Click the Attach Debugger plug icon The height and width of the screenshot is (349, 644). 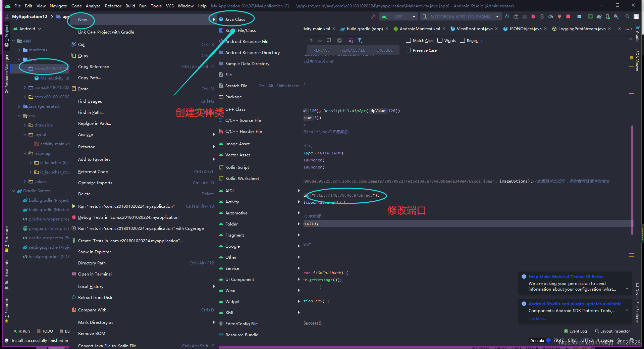click(x=559, y=16)
